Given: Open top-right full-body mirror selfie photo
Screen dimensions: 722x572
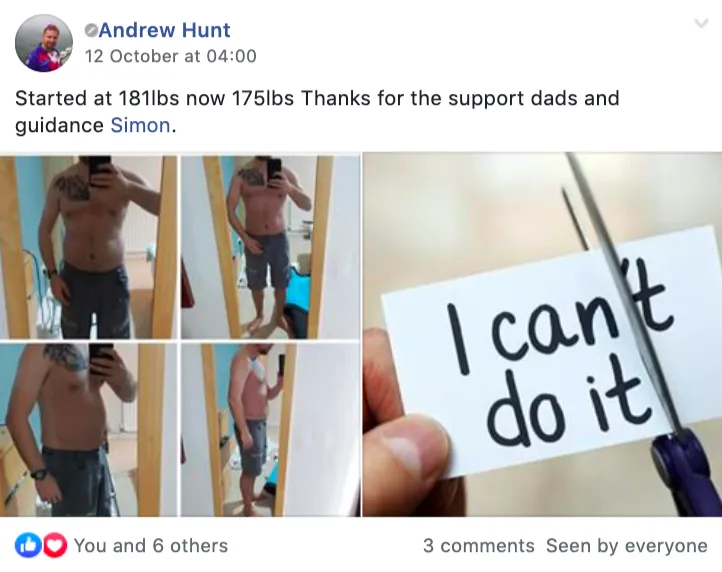Looking at the screenshot, I should click(271, 247).
